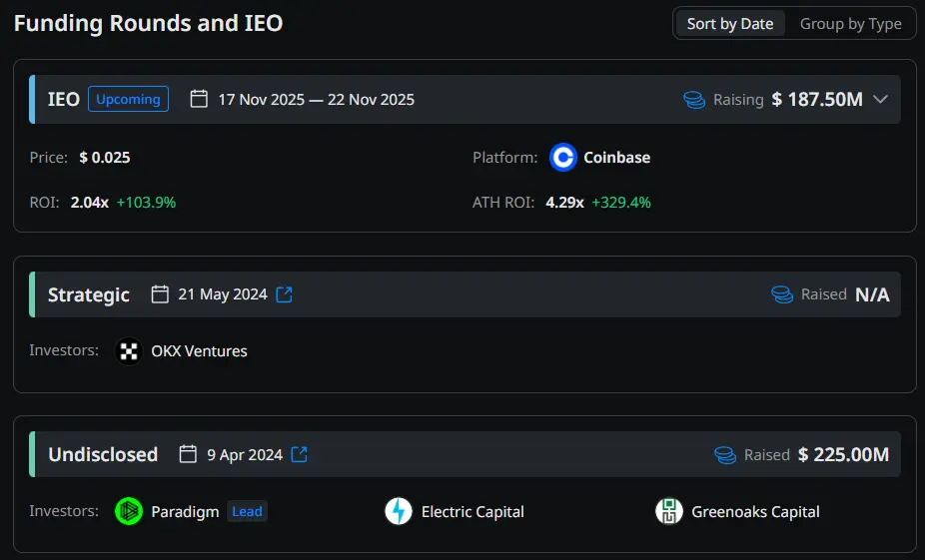This screenshot has width=925, height=560.
Task: Click the Upcoming status badge
Action: coord(128,99)
